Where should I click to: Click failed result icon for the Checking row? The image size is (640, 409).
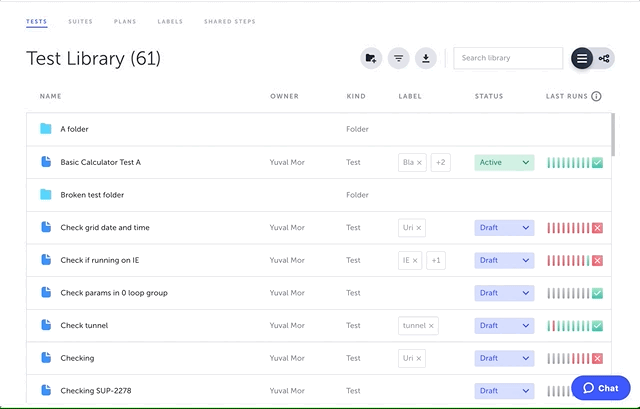click(x=598, y=358)
